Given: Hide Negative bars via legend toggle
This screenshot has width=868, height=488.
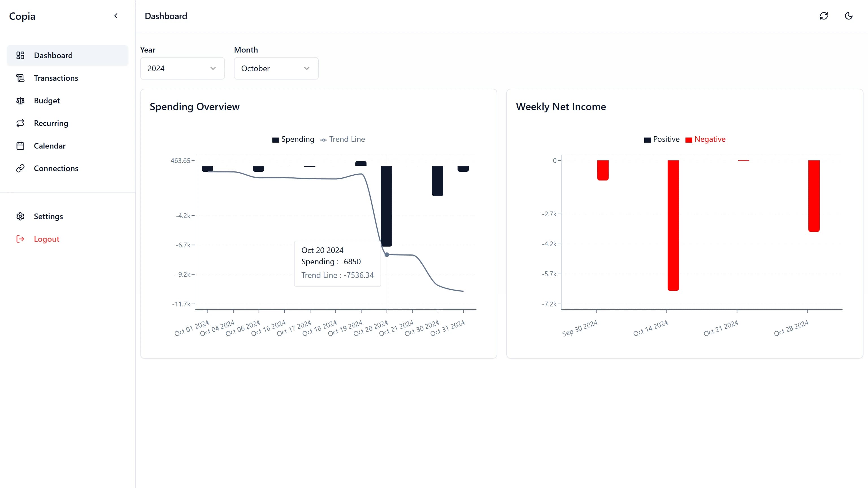Looking at the screenshot, I should click(x=706, y=139).
